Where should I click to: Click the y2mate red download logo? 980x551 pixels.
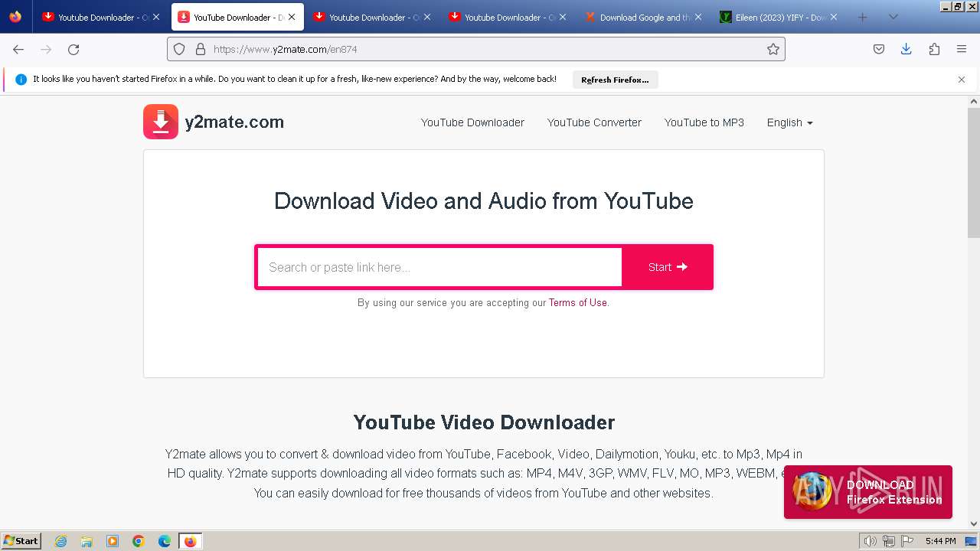click(161, 122)
